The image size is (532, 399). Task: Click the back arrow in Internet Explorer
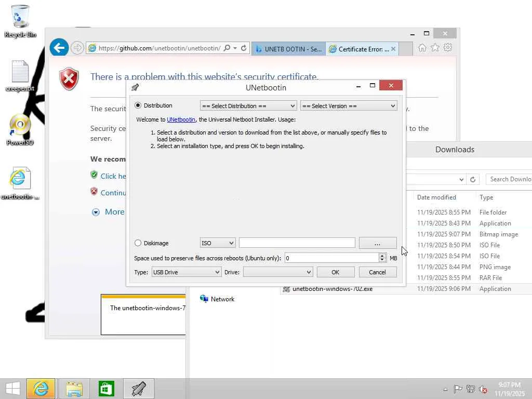pos(59,47)
